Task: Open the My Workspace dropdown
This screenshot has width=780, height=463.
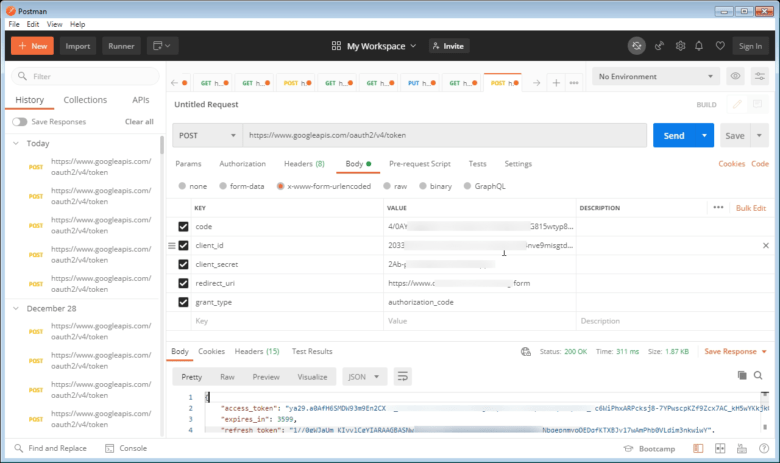Action: [x=374, y=46]
